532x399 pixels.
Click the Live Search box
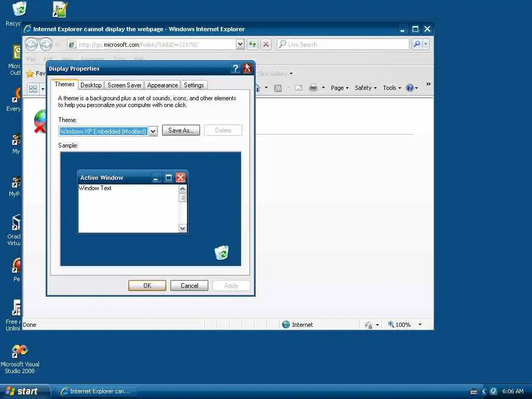pyautogui.click(x=343, y=45)
